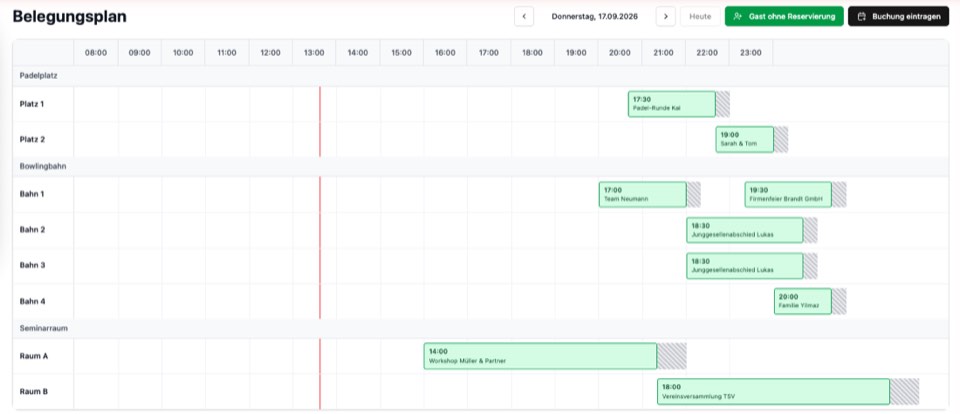Screen dimensions: 960x414
Task: Open Firmenfeier Brandt GmbH booking
Action: click(x=788, y=194)
